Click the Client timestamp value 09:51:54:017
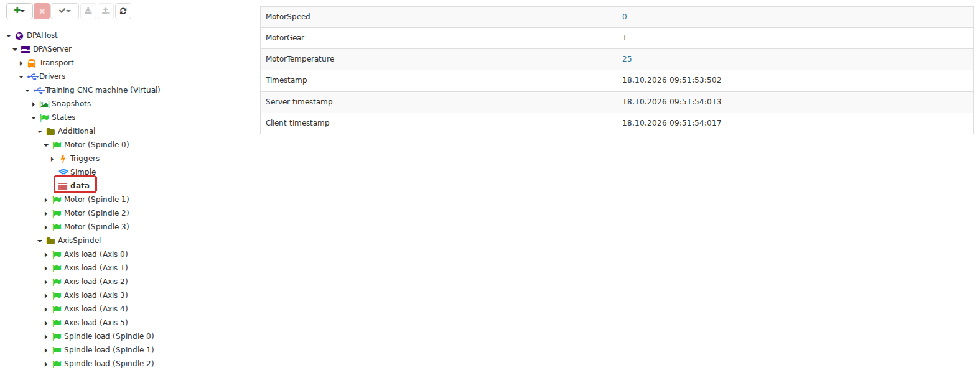 coord(671,123)
